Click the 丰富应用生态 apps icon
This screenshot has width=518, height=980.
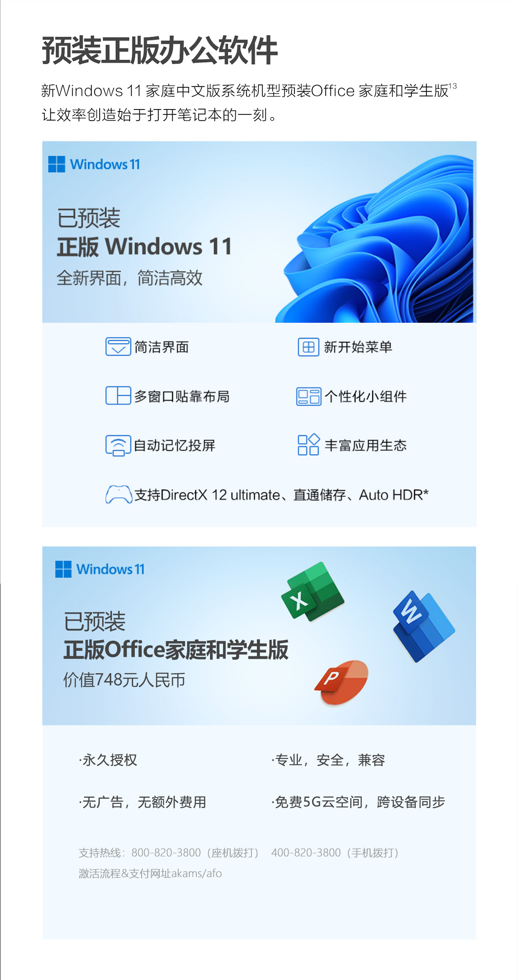(x=308, y=445)
